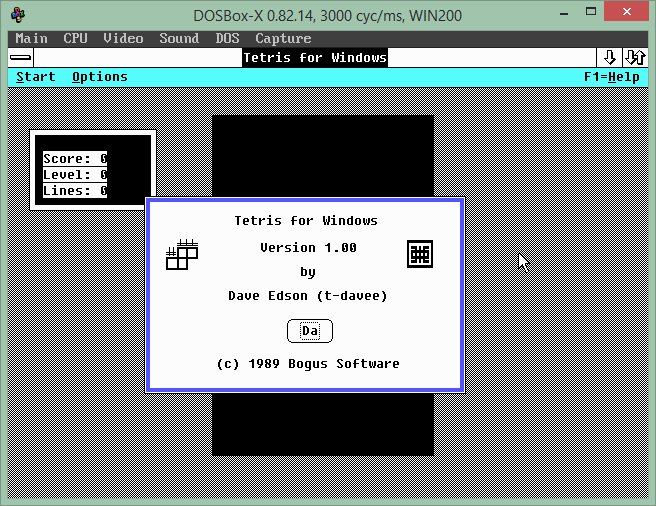Image resolution: width=656 pixels, height=506 pixels.
Task: Click the Lines: 0 label
Action: pyautogui.click(x=75, y=190)
